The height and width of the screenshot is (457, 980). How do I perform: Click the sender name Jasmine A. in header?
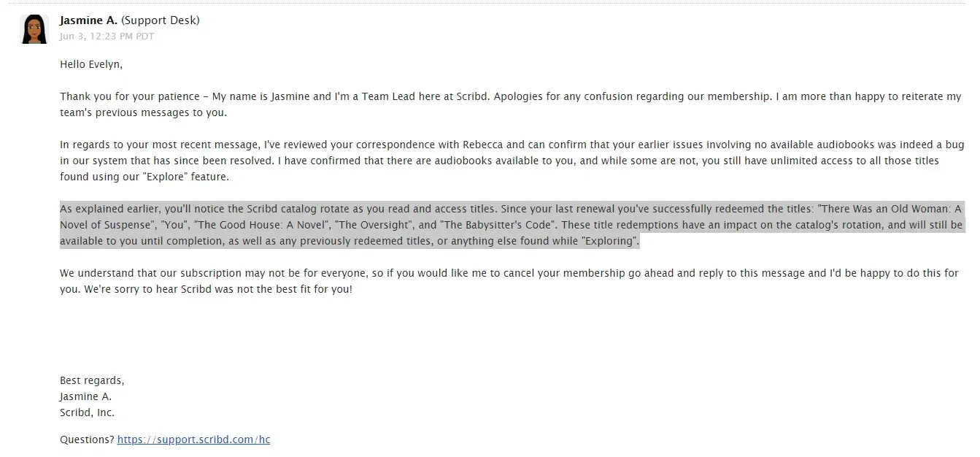point(88,20)
